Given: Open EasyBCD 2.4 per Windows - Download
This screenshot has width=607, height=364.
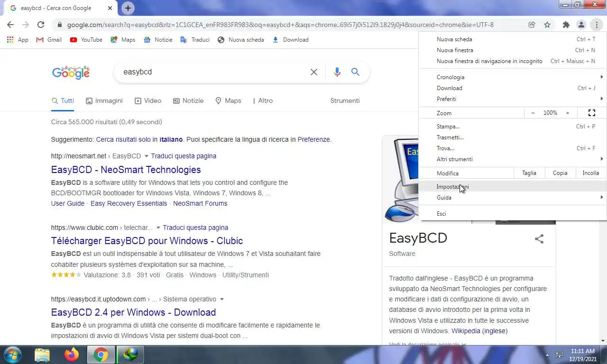Looking at the screenshot, I should (133, 312).
